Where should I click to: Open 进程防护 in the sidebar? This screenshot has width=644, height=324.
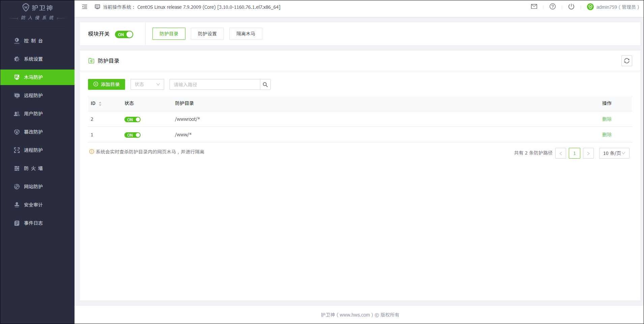point(37,150)
